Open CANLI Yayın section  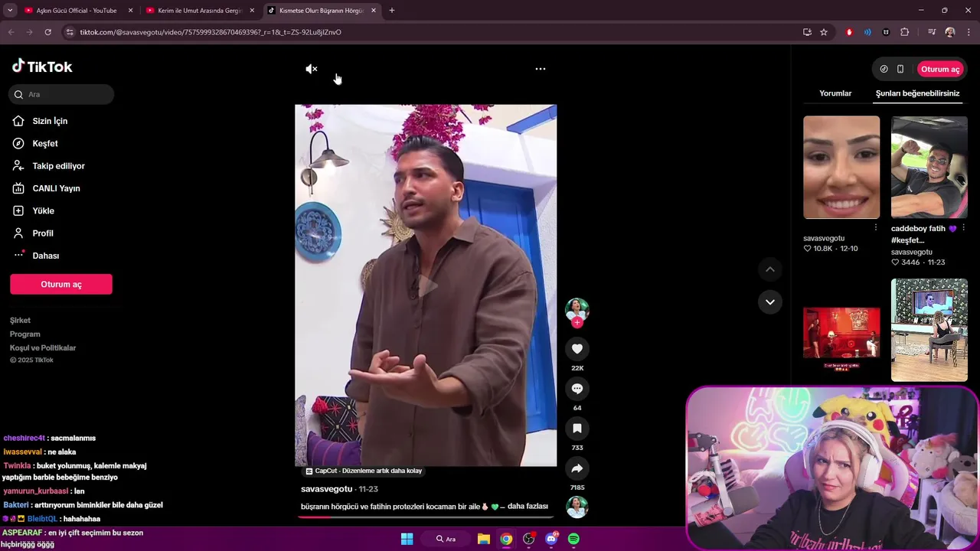coord(56,188)
